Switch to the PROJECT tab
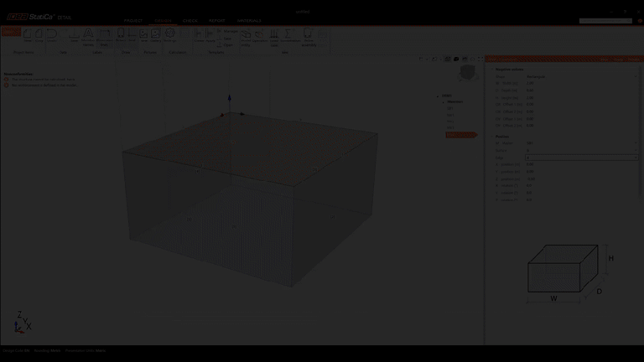644x362 pixels. (133, 20)
